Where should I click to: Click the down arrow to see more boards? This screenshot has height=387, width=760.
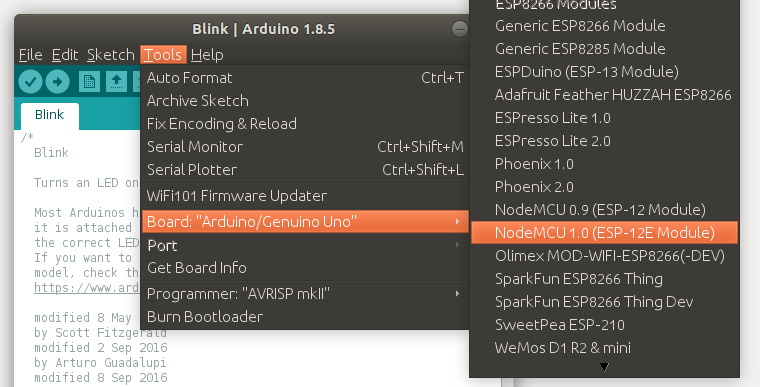coord(604,367)
